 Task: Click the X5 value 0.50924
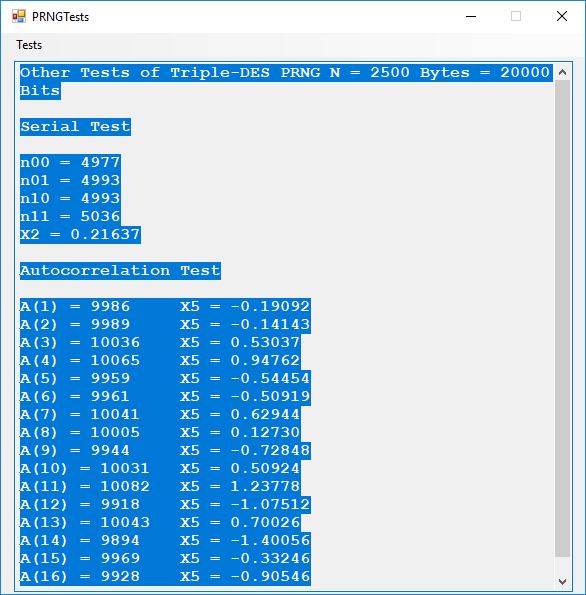click(x=265, y=469)
